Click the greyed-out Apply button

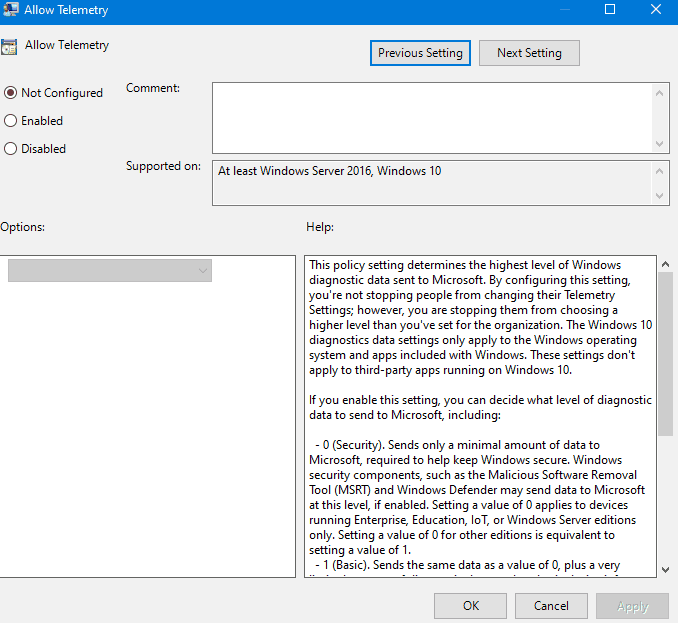633,606
